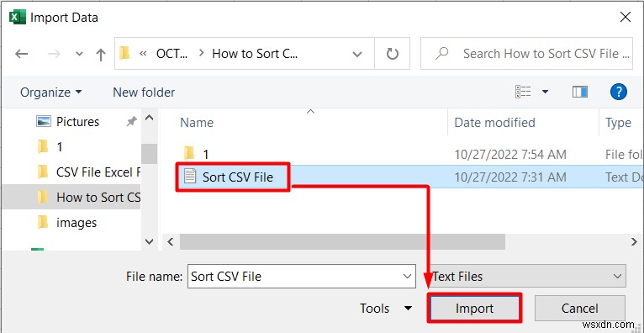Sort by the Type column header
The width and height of the screenshot is (644, 333).
618,123
